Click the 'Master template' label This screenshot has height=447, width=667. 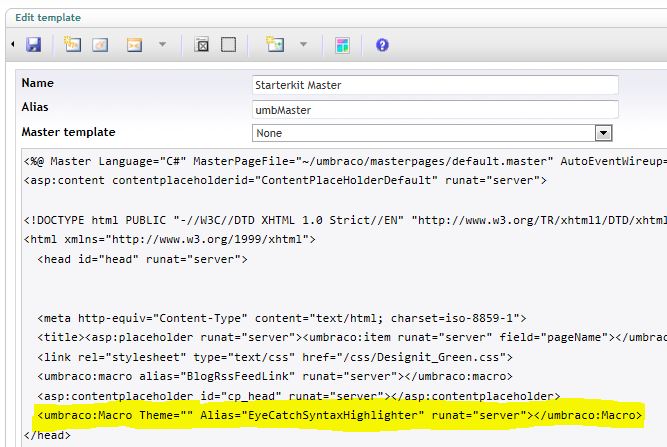pyautogui.click(x=68, y=132)
